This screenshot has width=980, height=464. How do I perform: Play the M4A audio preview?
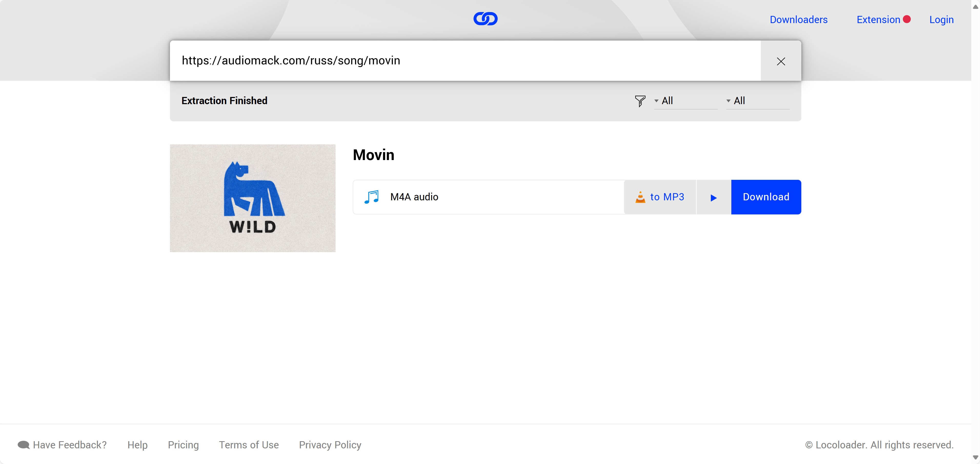point(714,197)
